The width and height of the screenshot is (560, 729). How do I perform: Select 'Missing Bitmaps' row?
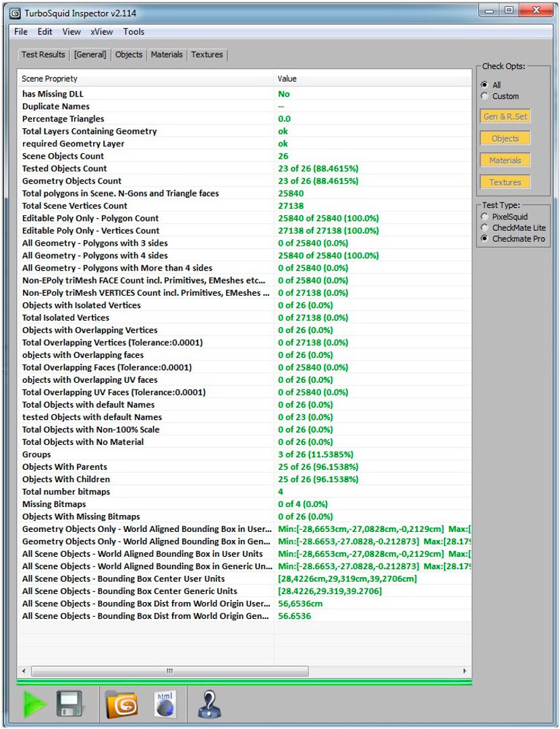point(244,504)
